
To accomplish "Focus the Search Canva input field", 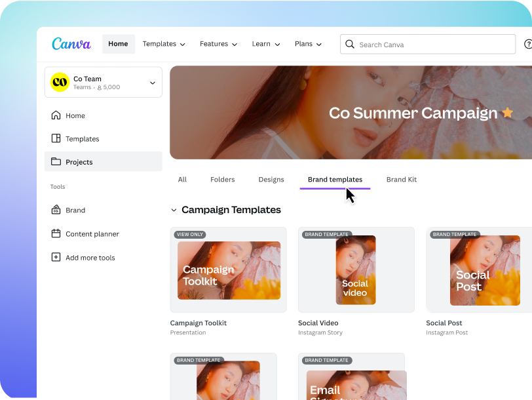I will point(428,44).
